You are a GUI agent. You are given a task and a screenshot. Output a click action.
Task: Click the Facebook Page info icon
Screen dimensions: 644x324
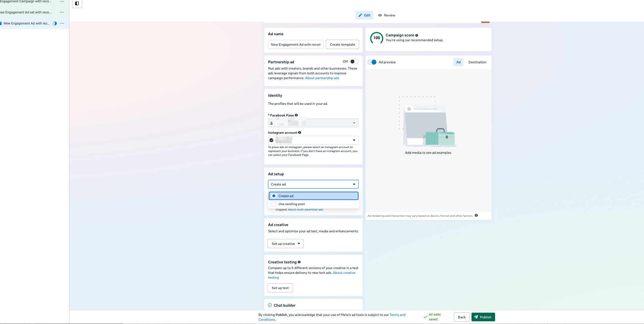pyautogui.click(x=296, y=115)
